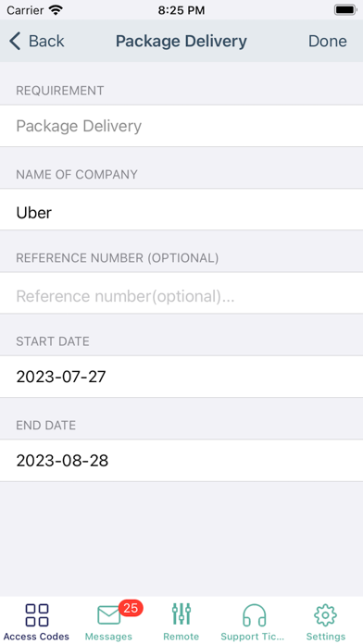Open the Messages envelope icon
This screenshot has width=363, height=644.
pos(109,615)
